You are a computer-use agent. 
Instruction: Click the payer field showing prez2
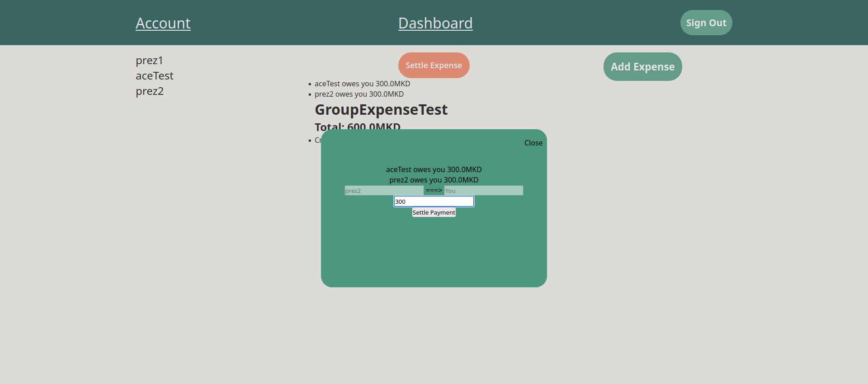pos(384,191)
